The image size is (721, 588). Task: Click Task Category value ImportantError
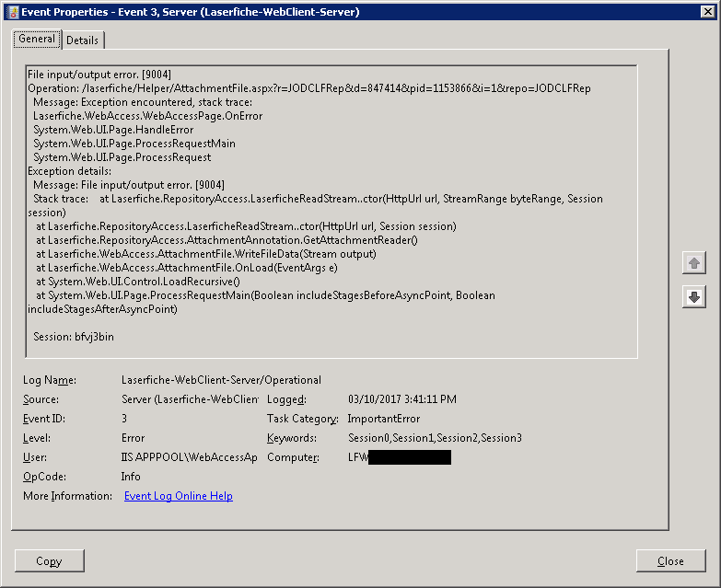pos(384,419)
